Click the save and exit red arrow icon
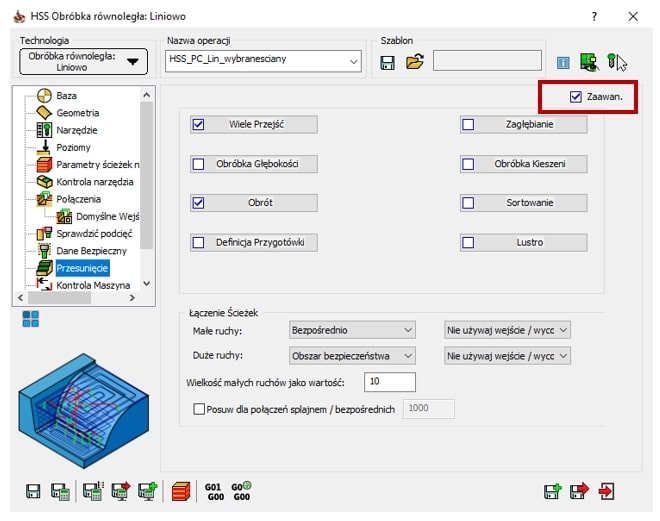 tap(579, 491)
